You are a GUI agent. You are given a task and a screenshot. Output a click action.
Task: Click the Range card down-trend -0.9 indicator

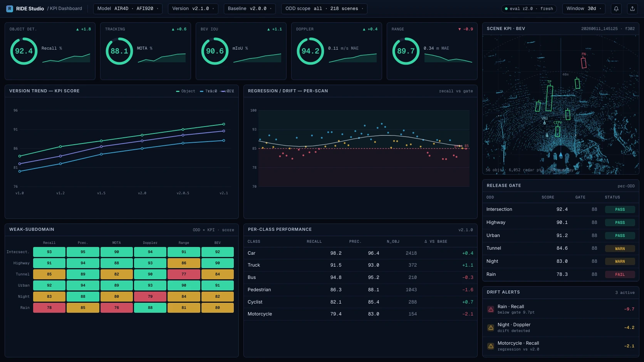coord(466,29)
